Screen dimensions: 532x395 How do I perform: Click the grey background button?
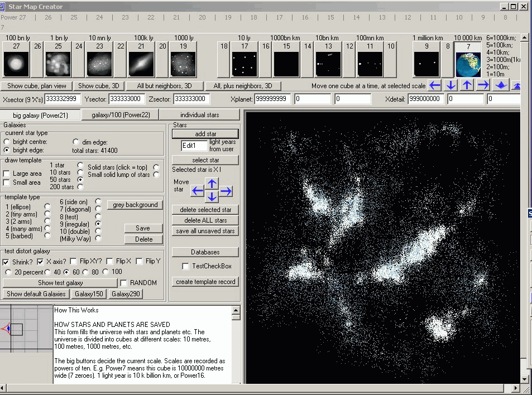click(x=135, y=205)
